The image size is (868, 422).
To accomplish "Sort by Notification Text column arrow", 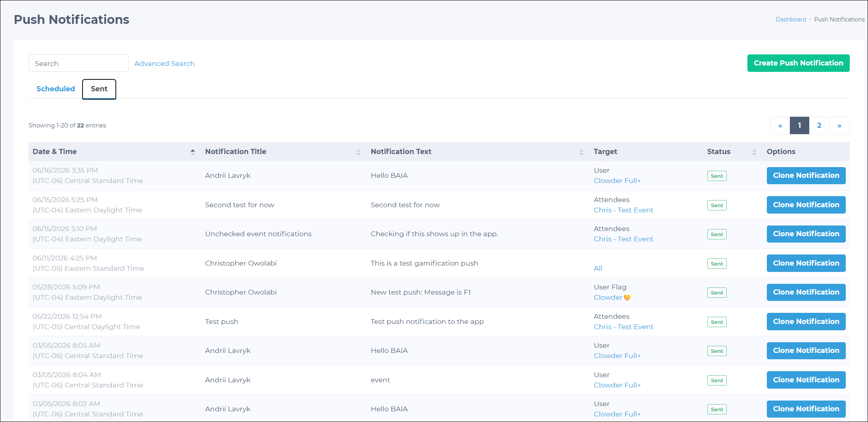I will tap(581, 152).
